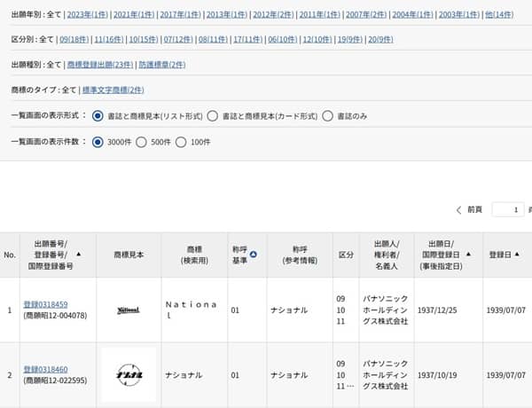
Task: Filter by 2021年(1件) application year
Action: click(134, 14)
